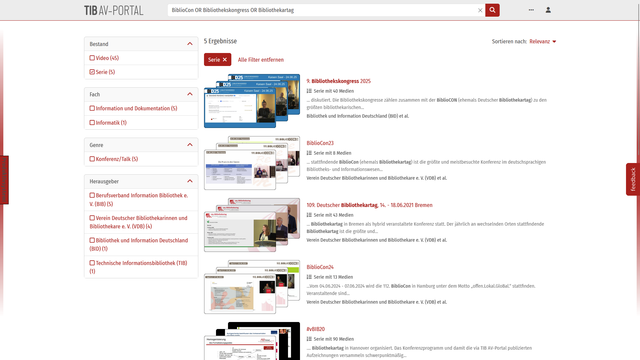The width and height of the screenshot is (640, 360).
Task: Open thumbnail of 9. Bibliothekskongress 2025
Action: point(252,101)
